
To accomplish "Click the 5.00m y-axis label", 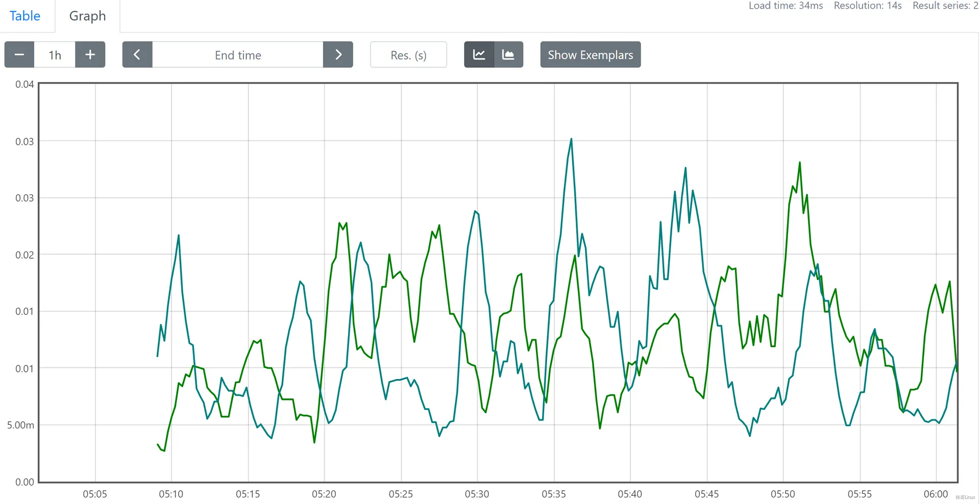I will (21, 425).
